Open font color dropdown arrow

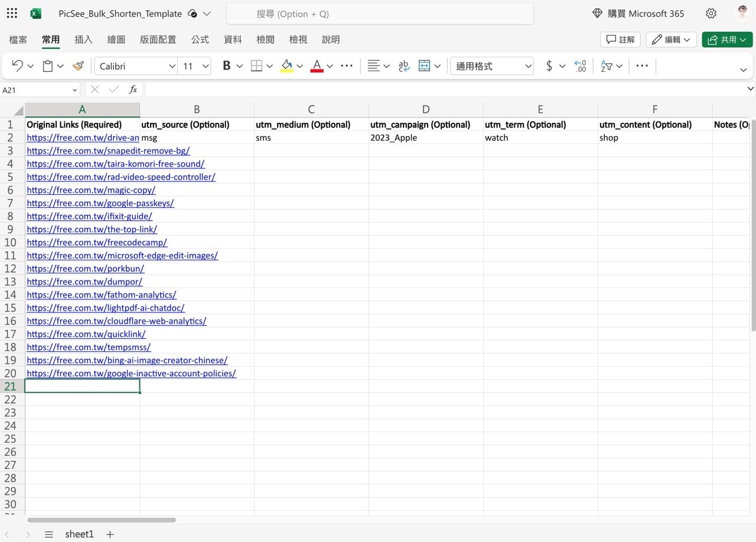pyautogui.click(x=330, y=66)
